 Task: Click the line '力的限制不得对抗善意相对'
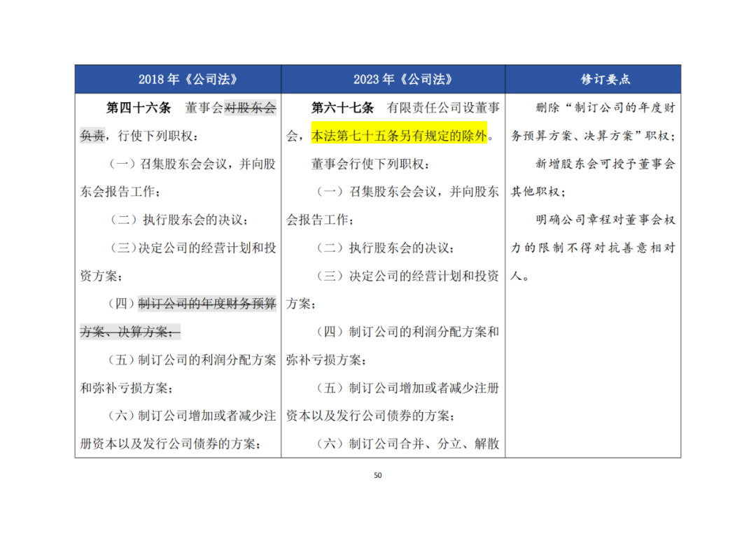[594, 248]
